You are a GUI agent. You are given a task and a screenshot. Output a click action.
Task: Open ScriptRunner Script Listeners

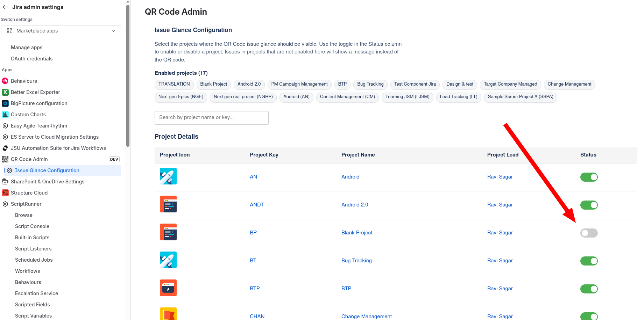[x=33, y=249]
